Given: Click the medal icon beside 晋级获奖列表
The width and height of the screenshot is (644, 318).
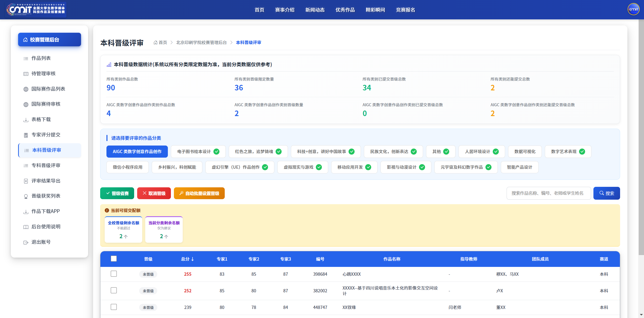Looking at the screenshot, I should [26, 196].
